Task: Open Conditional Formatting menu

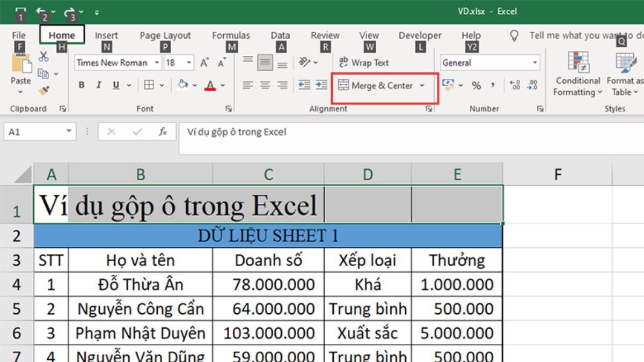Action: 578,74
